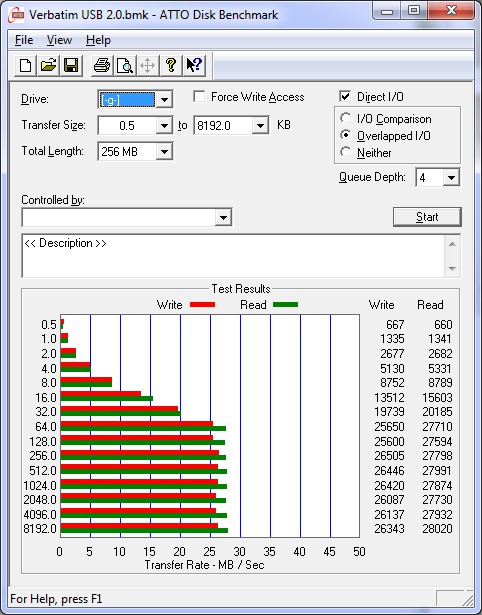Print results using the printer icon
The width and height of the screenshot is (482, 615).
tap(102, 66)
